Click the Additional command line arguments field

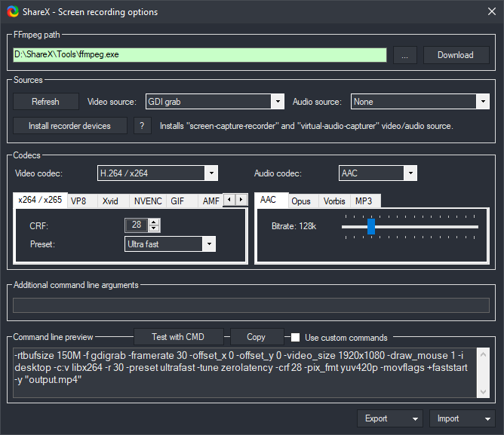click(x=251, y=305)
